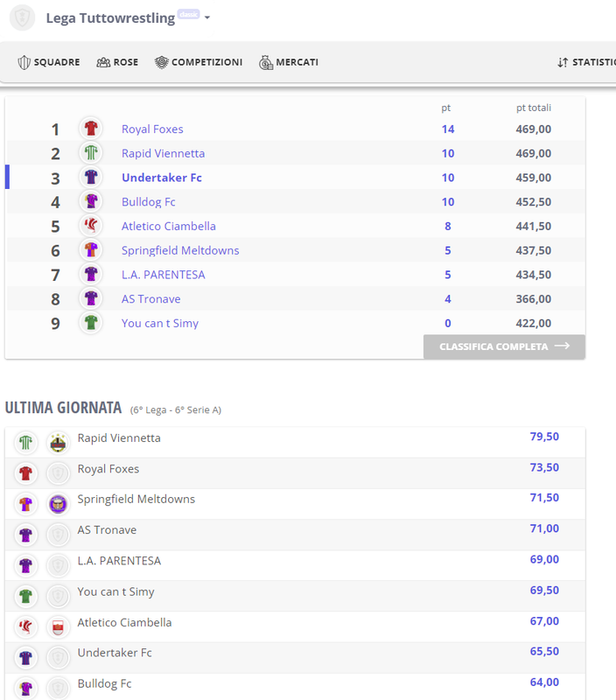The height and width of the screenshot is (700, 616).
Task: Click the Atletico Ciambella jersey in standings
Action: [x=91, y=226]
